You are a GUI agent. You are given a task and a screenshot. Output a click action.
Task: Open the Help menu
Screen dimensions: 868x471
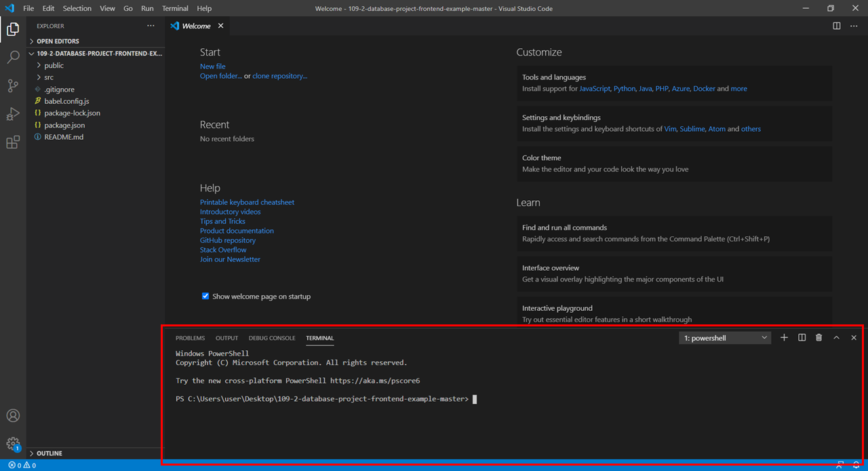(x=203, y=8)
